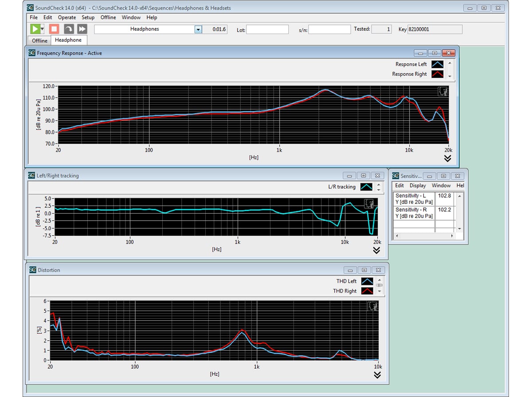This screenshot has width=532, height=397.
Task: Expand the Distortion graph double-chevron controls
Action: coord(377,375)
